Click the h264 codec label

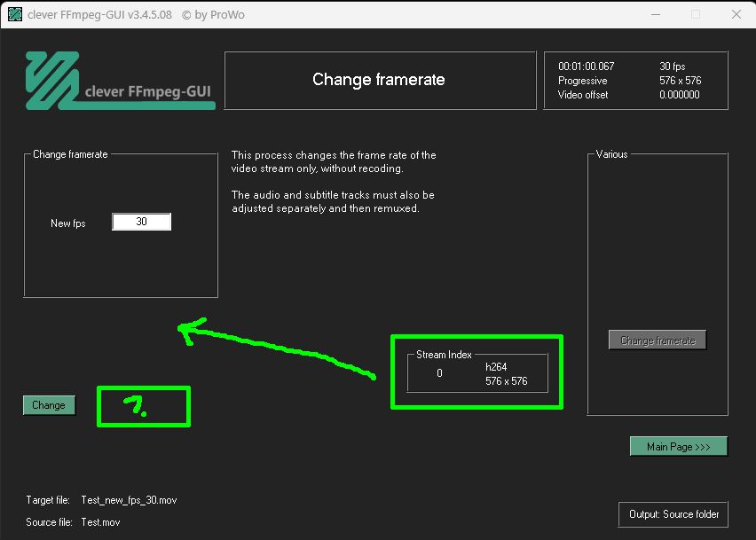point(496,367)
